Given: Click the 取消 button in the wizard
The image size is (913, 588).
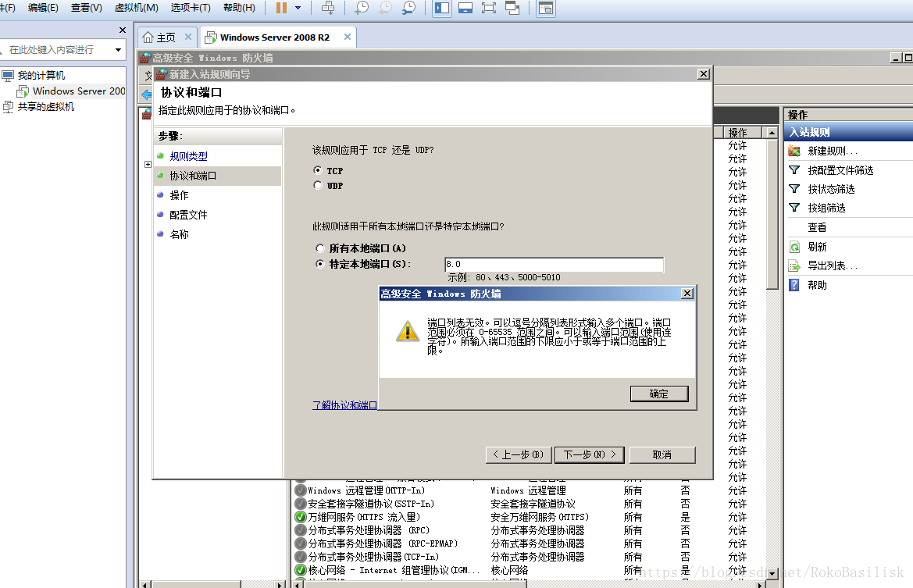Looking at the screenshot, I should click(x=662, y=454).
